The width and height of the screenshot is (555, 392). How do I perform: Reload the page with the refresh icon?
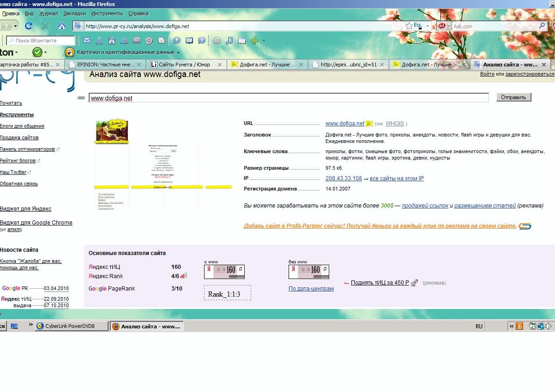pos(29,26)
